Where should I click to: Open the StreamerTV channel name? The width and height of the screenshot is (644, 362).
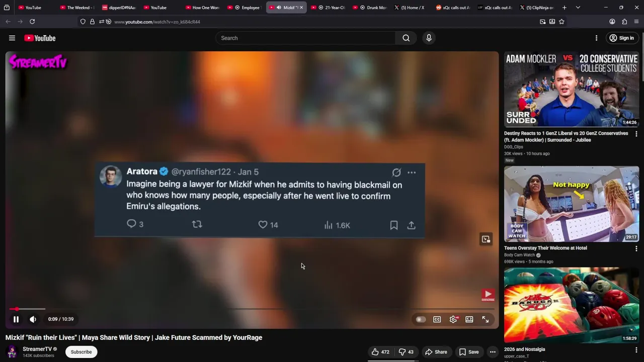click(37, 349)
